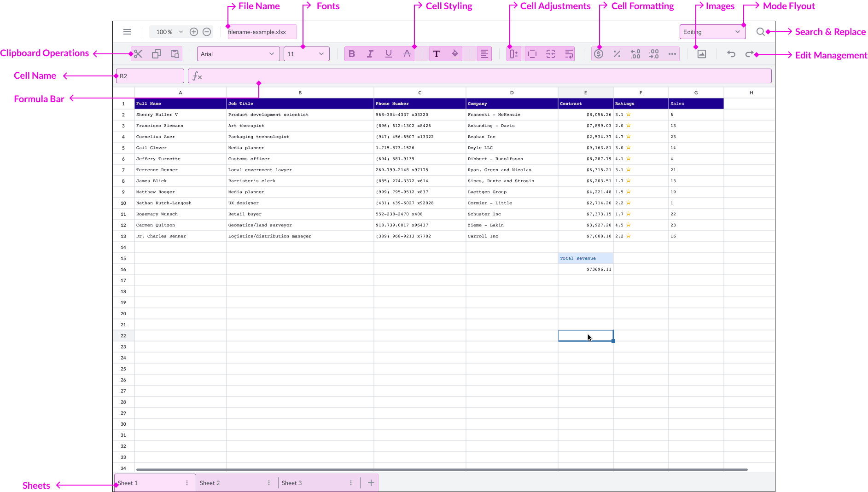
Task: Toggle underline formatting
Action: [388, 54]
